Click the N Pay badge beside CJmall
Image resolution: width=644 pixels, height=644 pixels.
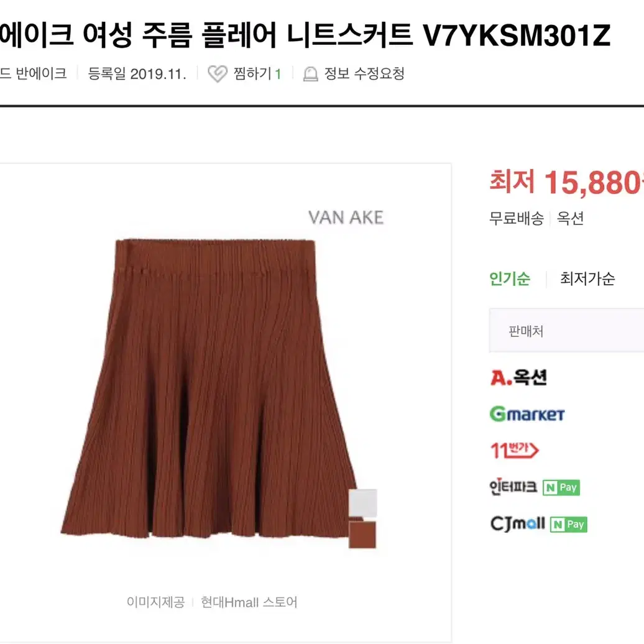(x=568, y=525)
